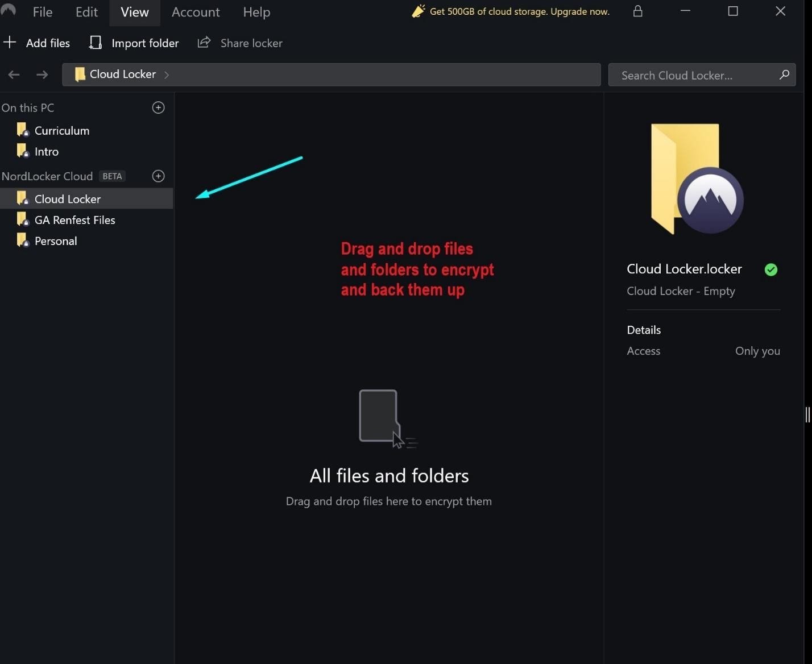812x664 pixels.
Task: Select the GA Renfest Files locker
Action: [86, 220]
